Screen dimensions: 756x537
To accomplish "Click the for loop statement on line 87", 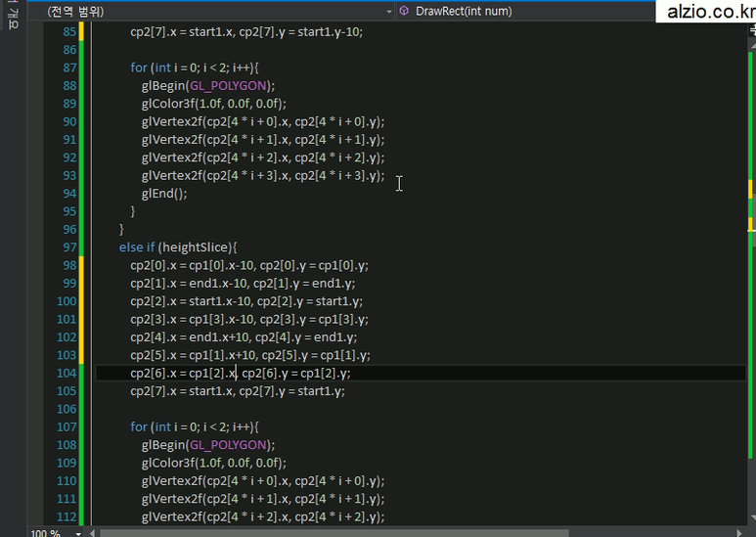I will 195,67.
